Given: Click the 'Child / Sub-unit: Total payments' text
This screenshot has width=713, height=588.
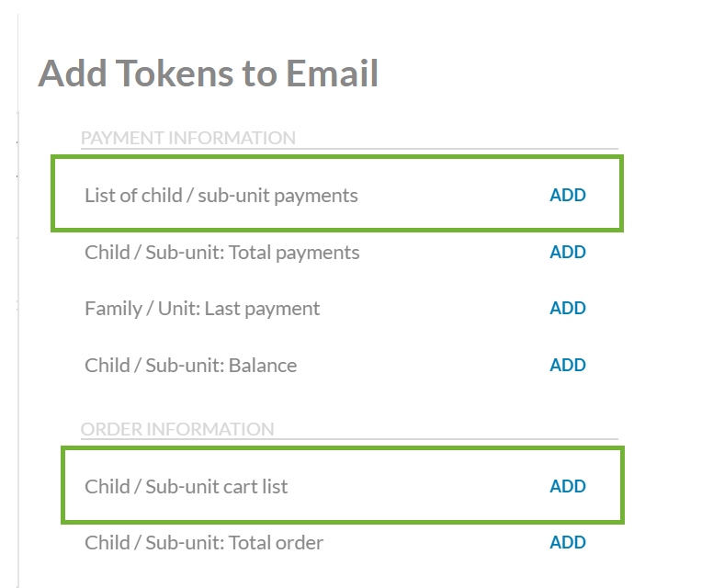Looking at the screenshot, I should pos(221,252).
